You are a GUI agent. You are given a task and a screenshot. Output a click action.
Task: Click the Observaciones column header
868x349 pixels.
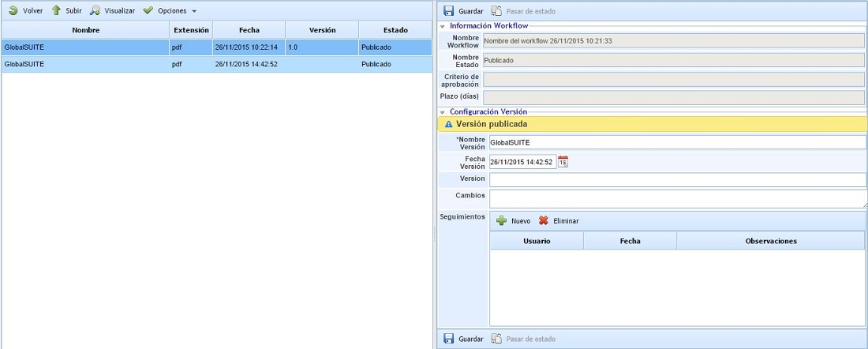[770, 241]
